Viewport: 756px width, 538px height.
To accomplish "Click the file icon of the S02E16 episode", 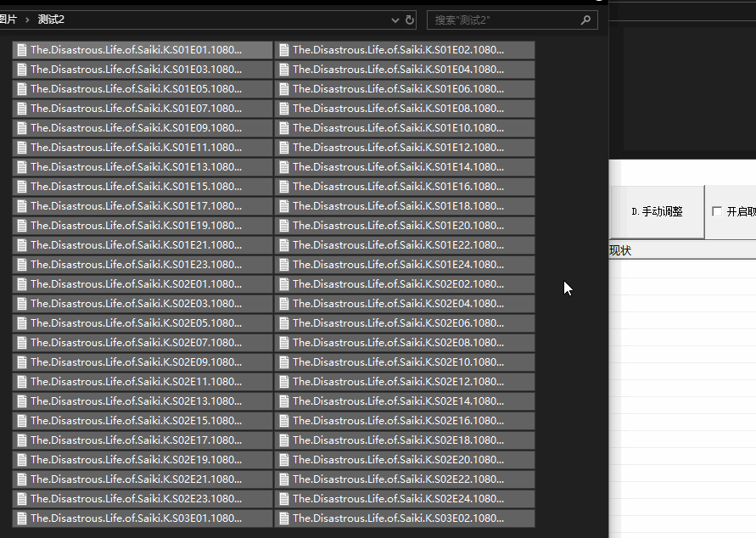I will (284, 421).
